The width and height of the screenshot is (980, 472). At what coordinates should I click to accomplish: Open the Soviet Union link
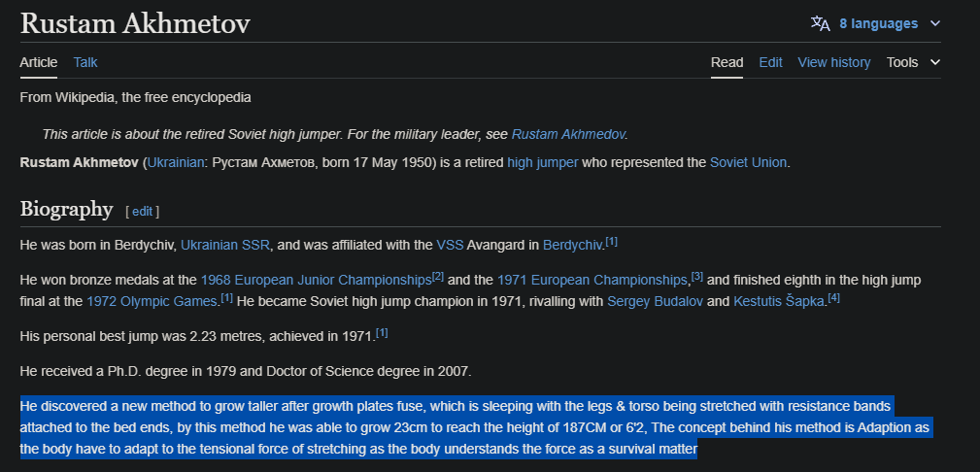point(748,162)
